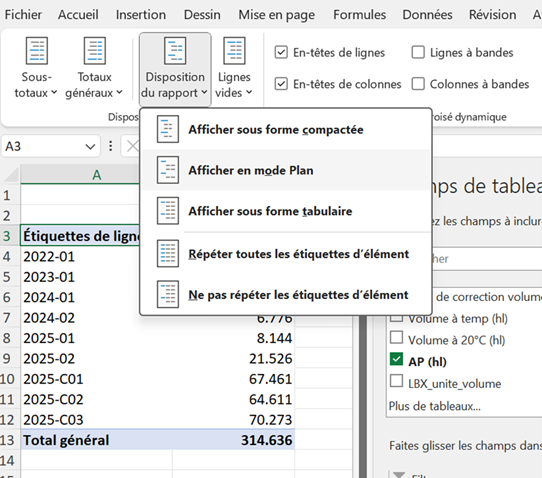Open the Lignes vides icon
The width and height of the screenshot is (542, 478).
(x=234, y=51)
